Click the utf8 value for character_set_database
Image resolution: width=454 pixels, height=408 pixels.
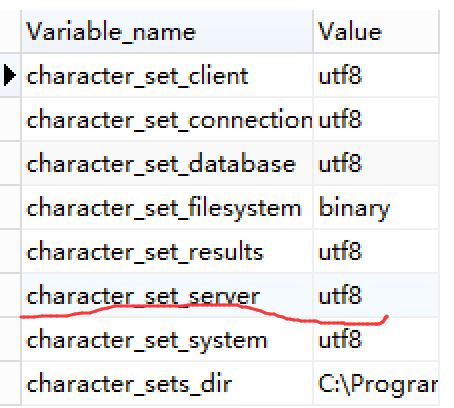tap(376, 163)
